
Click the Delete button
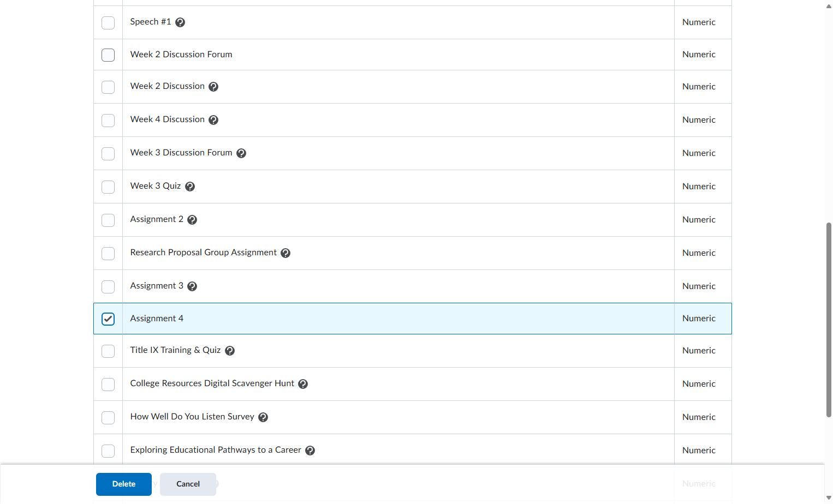[x=124, y=484]
